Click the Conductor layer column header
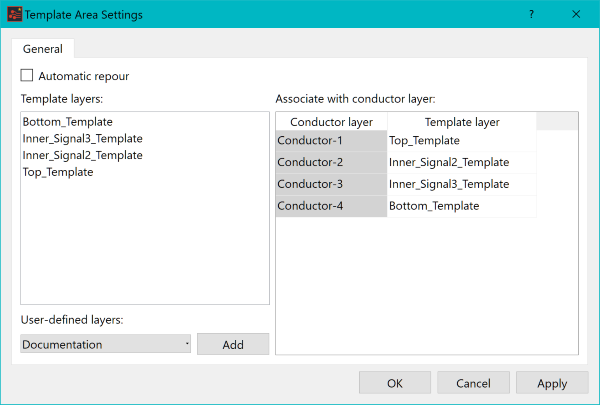The height and width of the screenshot is (405, 600). pos(331,122)
